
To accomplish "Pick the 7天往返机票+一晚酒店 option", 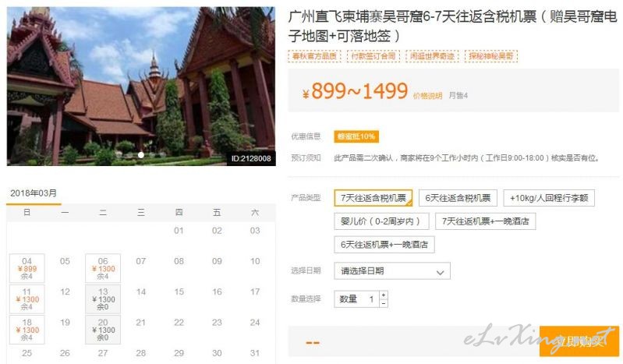I will (x=485, y=221).
